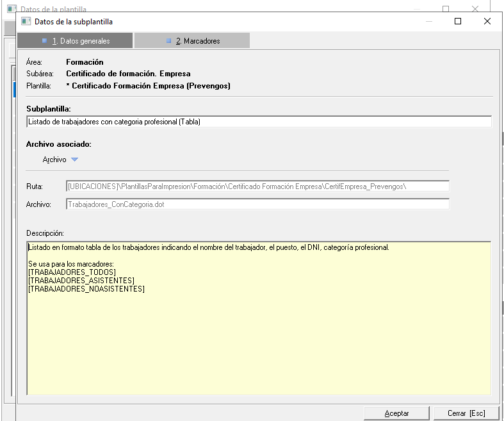Minimize the 'Datos de la subplantilla' dialog
This screenshot has height=421, width=504.
428,21
